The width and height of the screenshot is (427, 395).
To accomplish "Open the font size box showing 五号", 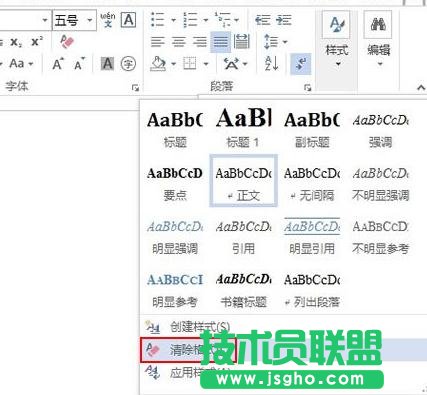I will pyautogui.click(x=74, y=20).
